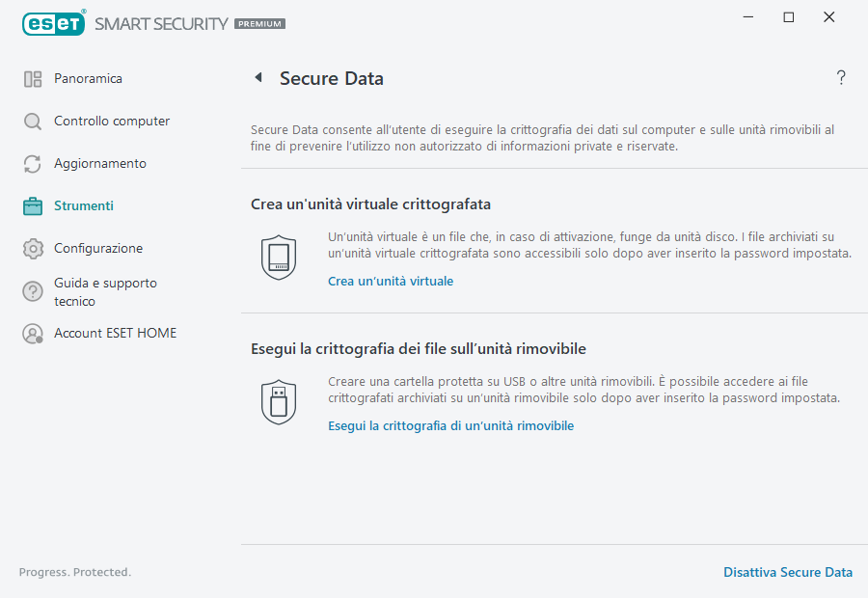The width and height of the screenshot is (868, 598).
Task: Open Configurazione via the gear icon
Action: coord(32,248)
